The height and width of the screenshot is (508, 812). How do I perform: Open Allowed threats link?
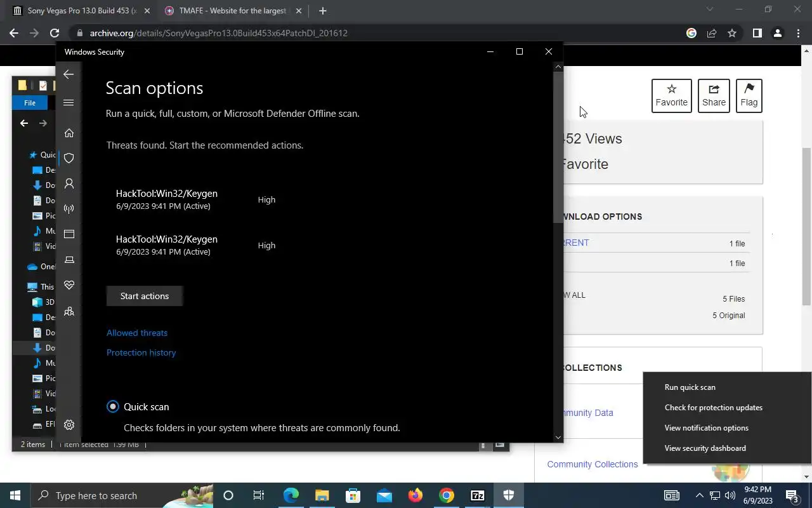[137, 333]
